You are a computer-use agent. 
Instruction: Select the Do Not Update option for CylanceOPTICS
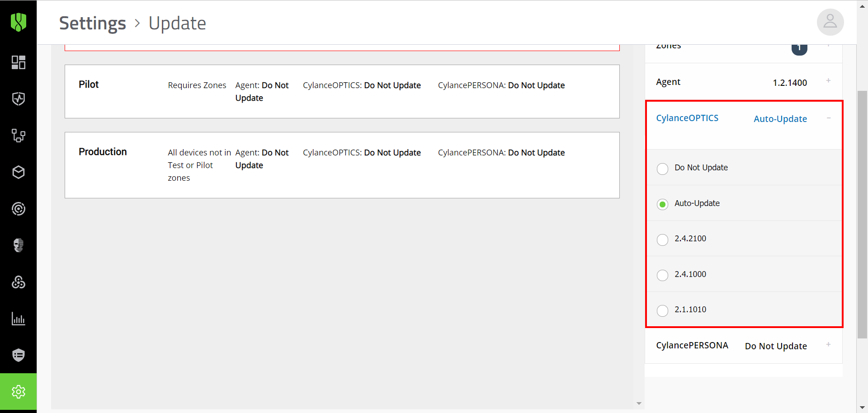pyautogui.click(x=662, y=169)
